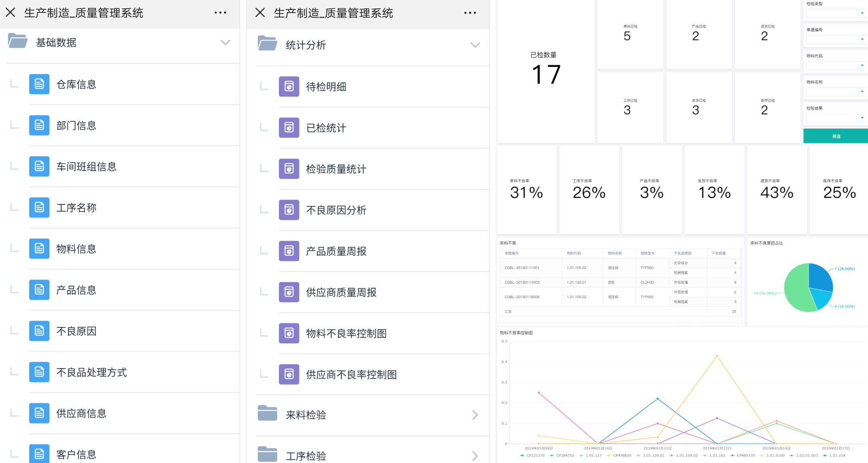Viewport: 868px width, 463px height.
Task: Click the 已检统计 report icon
Action: point(289,128)
